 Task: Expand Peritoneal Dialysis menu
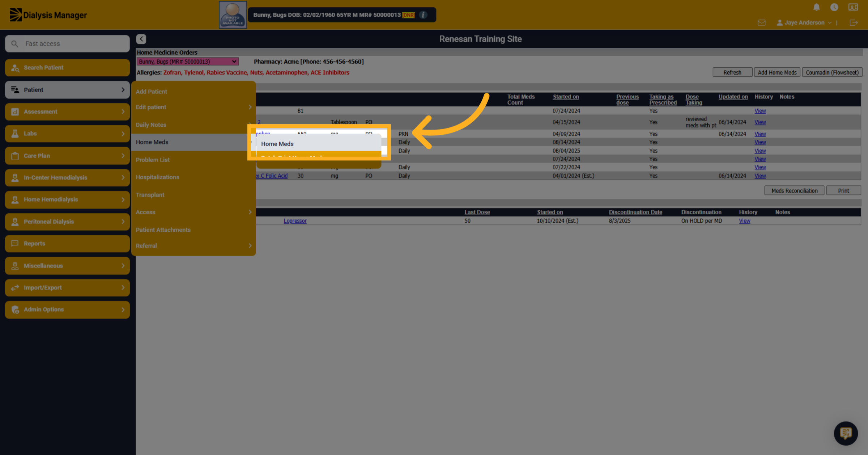pyautogui.click(x=67, y=222)
